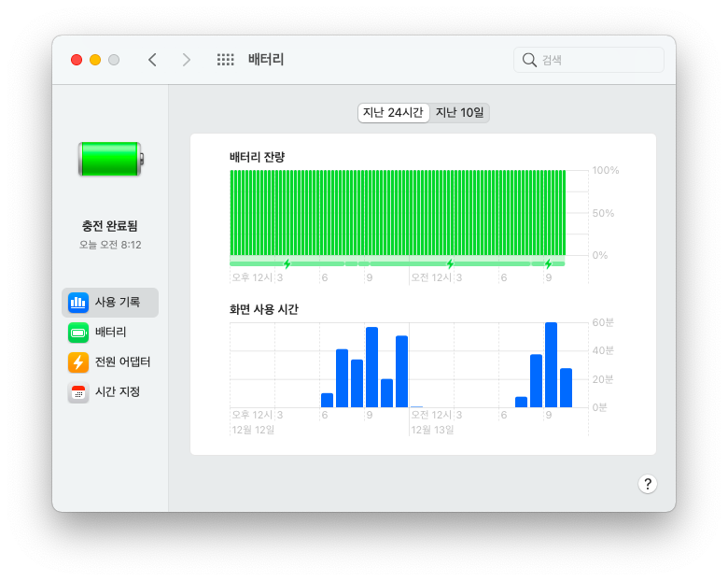The height and width of the screenshot is (581, 728).
Task: Click the large green battery status icon
Action: coord(111,160)
